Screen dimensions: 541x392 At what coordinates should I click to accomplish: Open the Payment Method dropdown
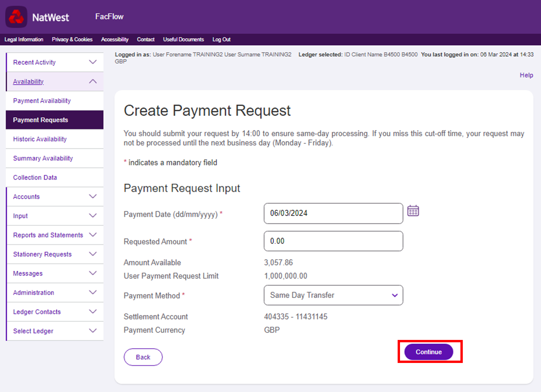click(x=333, y=295)
